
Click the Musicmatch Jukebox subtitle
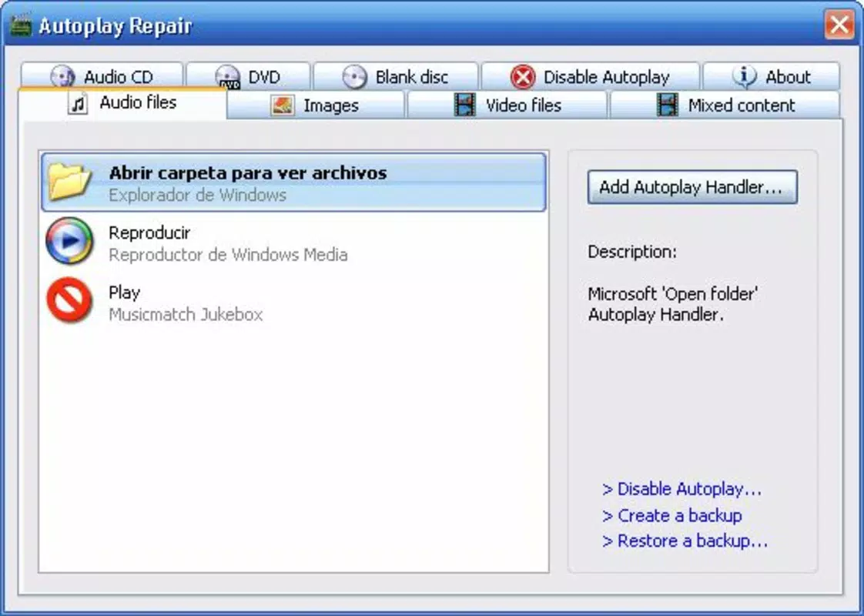186,314
